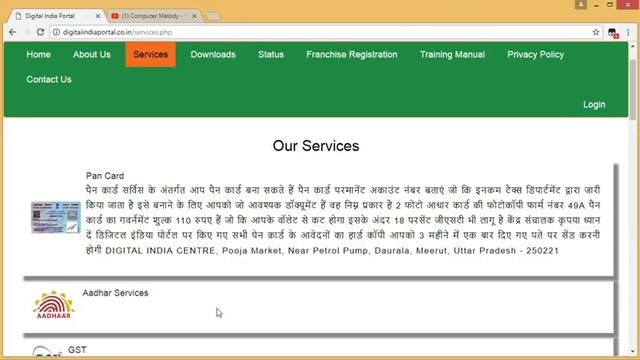This screenshot has height=360, width=640.
Task: Click the Aadhaar logo image
Action: [53, 305]
